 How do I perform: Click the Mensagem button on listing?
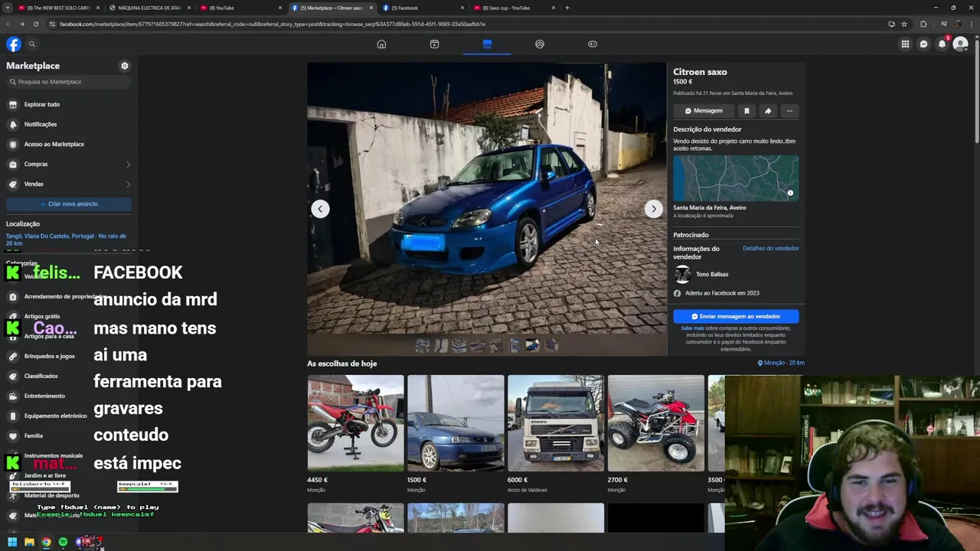coord(704,111)
